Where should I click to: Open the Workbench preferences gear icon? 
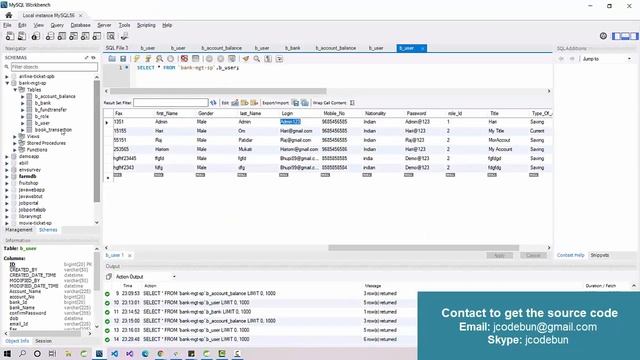(603, 36)
